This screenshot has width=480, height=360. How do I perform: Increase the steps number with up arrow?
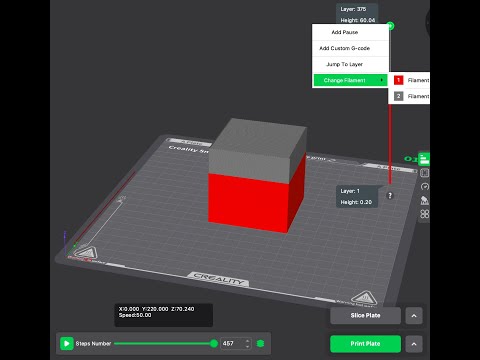[247, 341]
